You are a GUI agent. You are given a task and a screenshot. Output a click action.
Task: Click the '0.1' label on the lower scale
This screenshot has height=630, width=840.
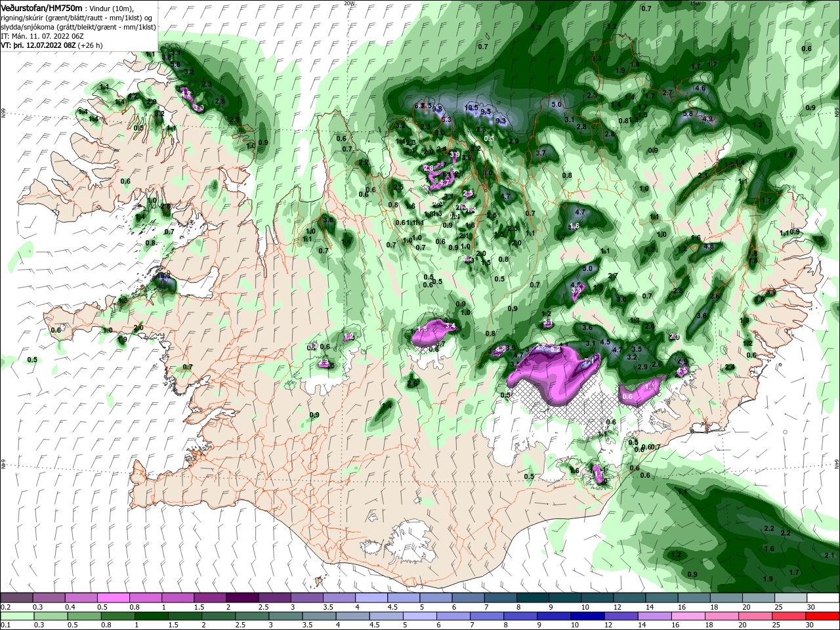[x=5, y=625]
